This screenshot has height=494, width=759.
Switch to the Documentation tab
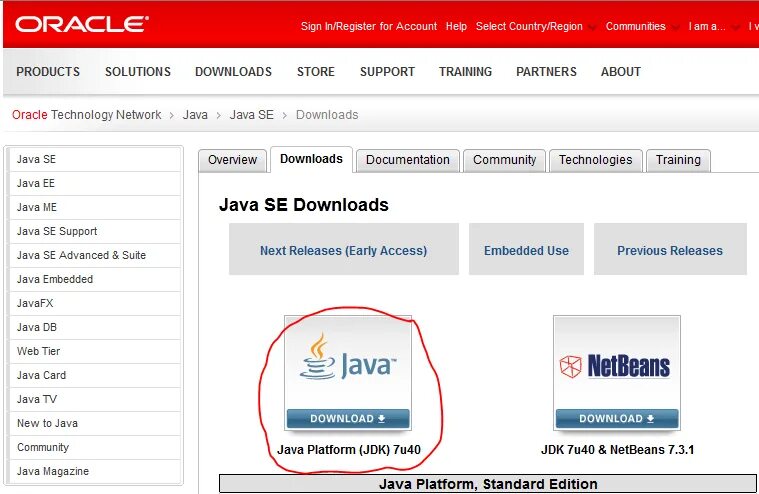coord(408,160)
